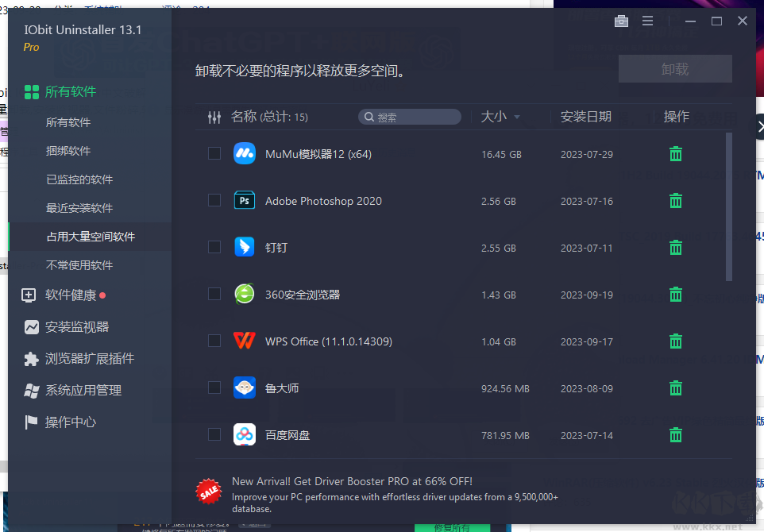The height and width of the screenshot is (532, 764).
Task: Select 最近安装软件 in sidebar
Action: 79,208
